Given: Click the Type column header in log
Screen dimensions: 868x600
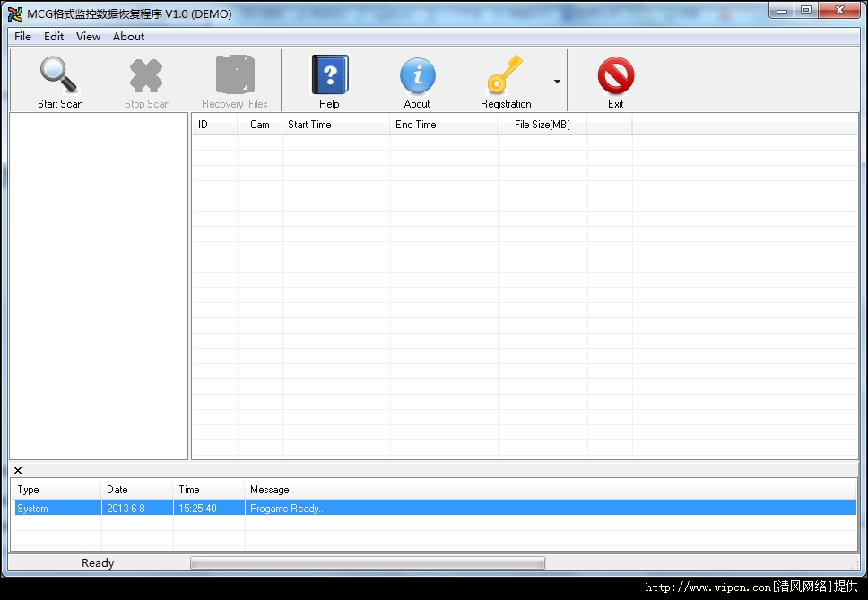Looking at the screenshot, I should (56, 490).
